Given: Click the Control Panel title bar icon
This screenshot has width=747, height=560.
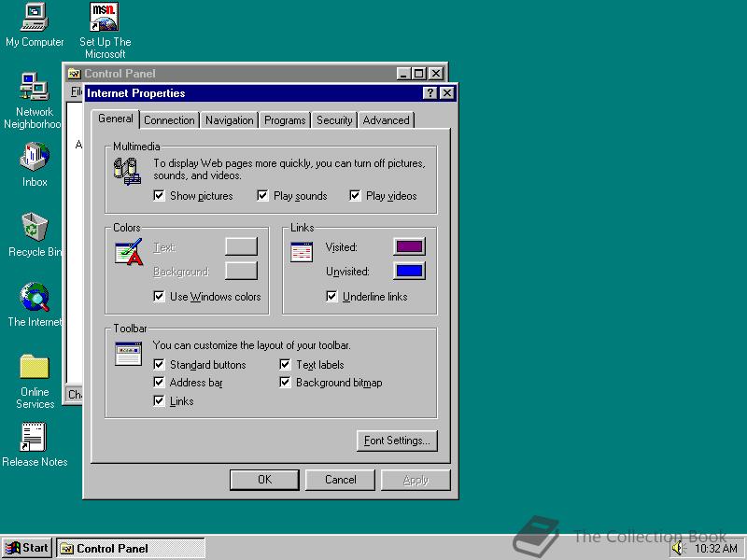Looking at the screenshot, I should coord(74,74).
